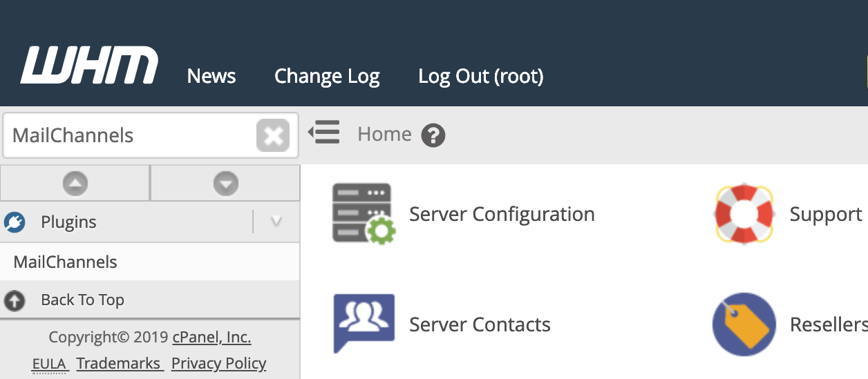The width and height of the screenshot is (868, 379).
Task: Open the Change Log menu item
Action: pyautogui.click(x=327, y=76)
